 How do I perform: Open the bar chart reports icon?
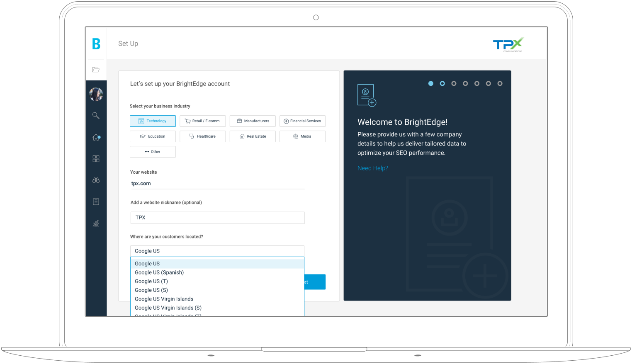[x=96, y=223]
